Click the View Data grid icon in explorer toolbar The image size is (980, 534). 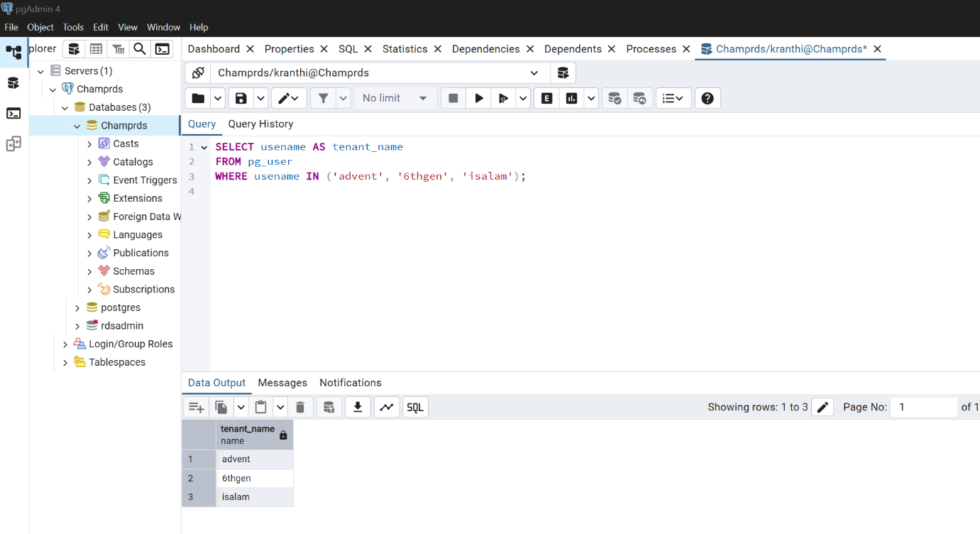pos(96,49)
